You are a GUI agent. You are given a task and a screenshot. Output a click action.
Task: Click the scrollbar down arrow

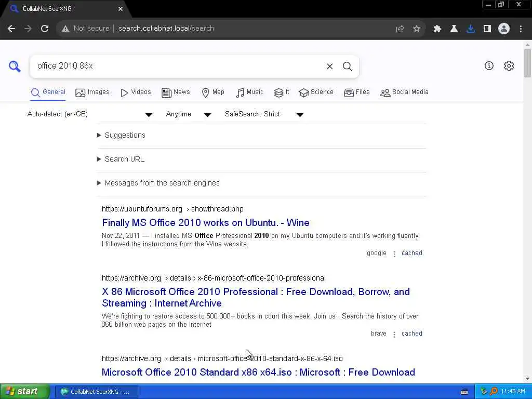tap(527, 379)
